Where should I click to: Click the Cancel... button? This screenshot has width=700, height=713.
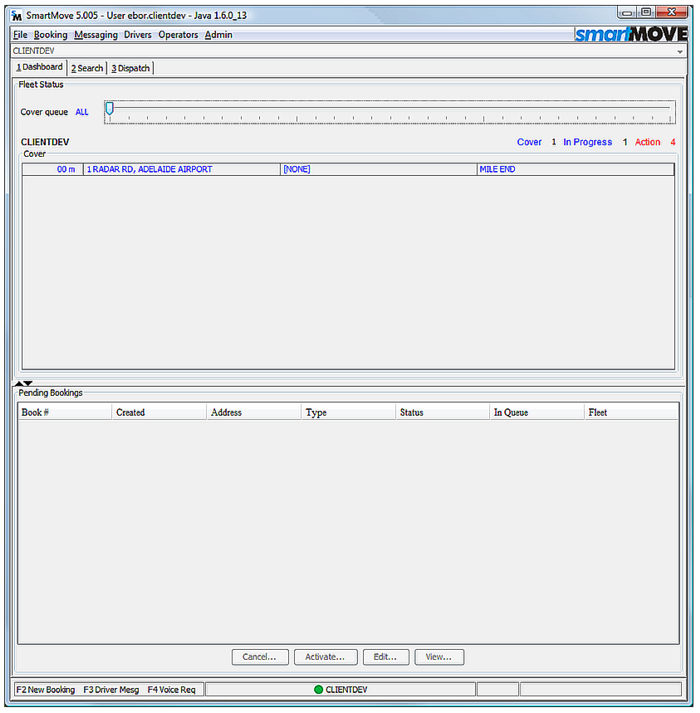260,657
